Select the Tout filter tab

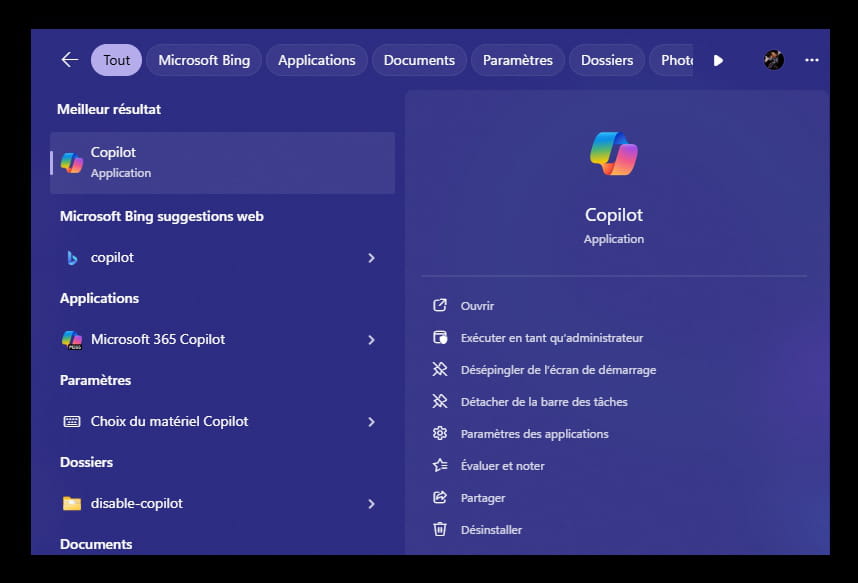click(117, 60)
